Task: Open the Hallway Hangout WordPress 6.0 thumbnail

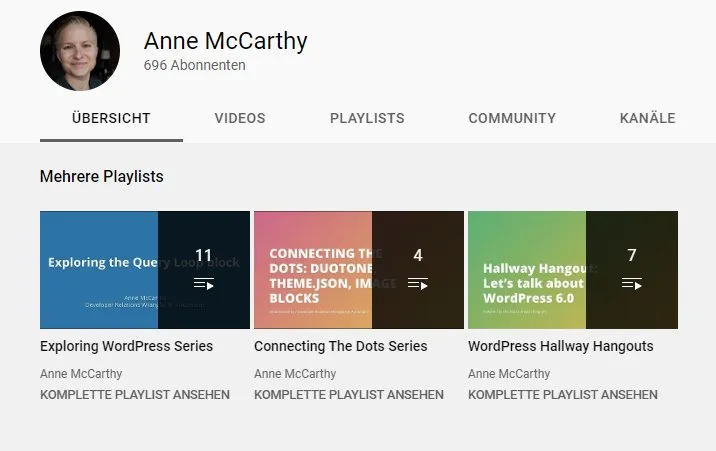Action: (573, 270)
